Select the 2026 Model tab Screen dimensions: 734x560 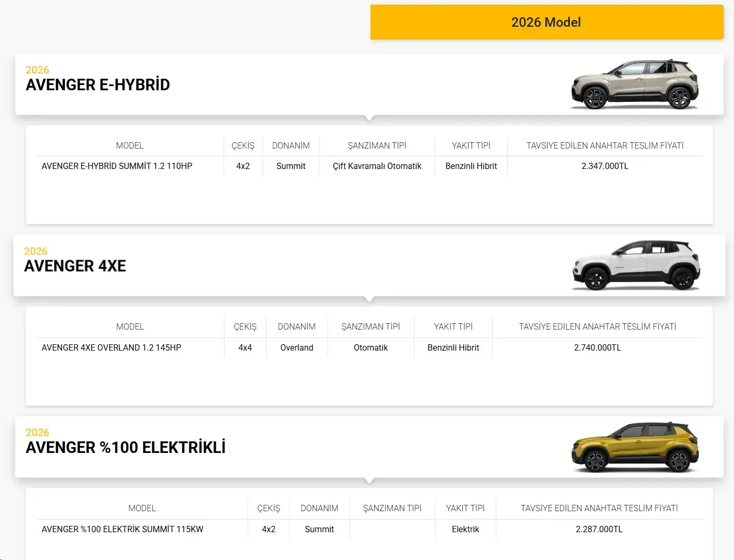[x=547, y=22]
